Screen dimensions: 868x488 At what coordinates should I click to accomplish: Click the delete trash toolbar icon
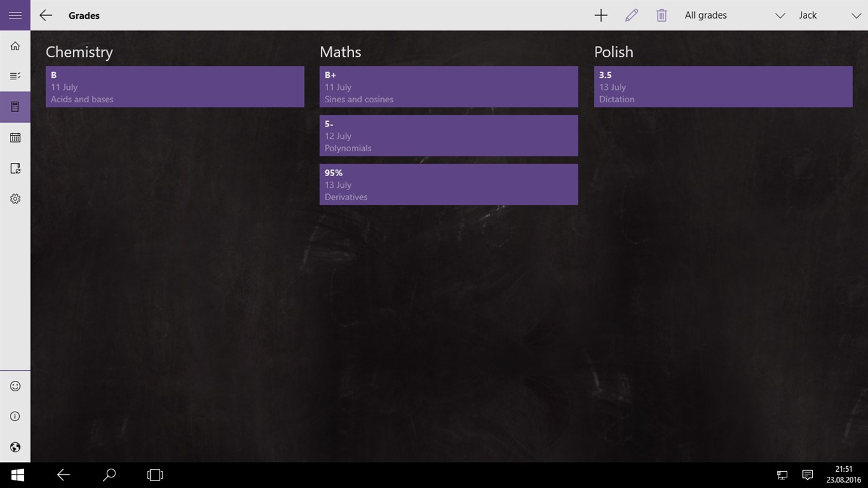(661, 15)
